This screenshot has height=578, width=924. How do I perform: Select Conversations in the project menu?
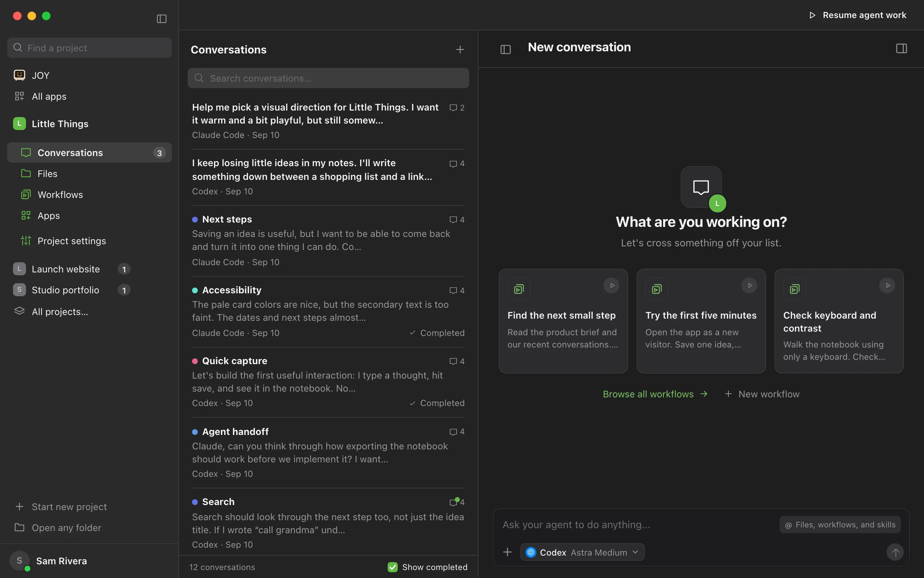pos(90,152)
